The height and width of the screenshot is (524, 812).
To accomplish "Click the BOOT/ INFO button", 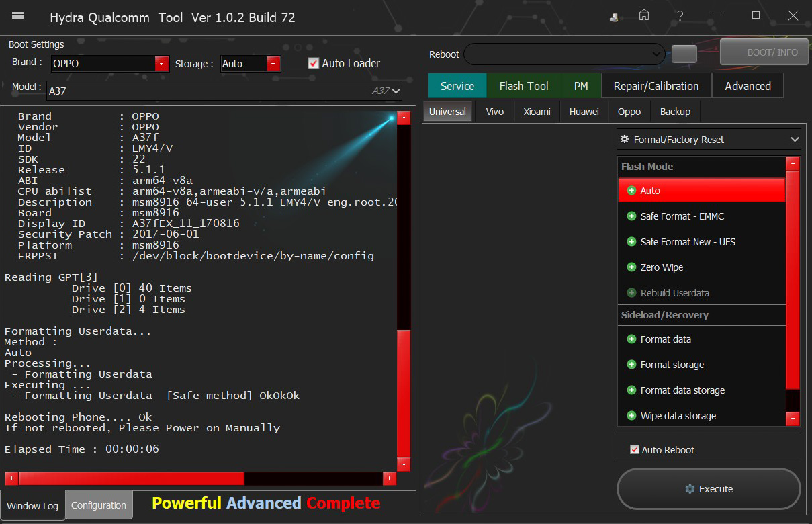I will 764,52.
